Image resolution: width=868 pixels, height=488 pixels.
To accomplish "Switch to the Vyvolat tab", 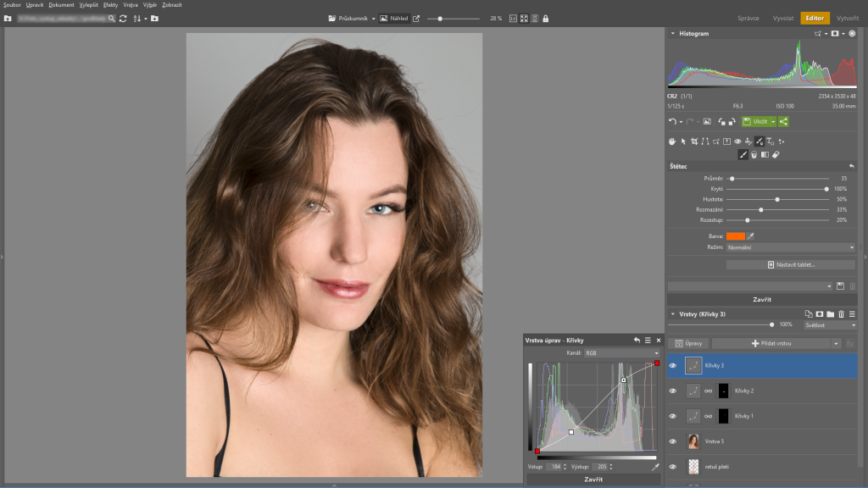I will [782, 18].
